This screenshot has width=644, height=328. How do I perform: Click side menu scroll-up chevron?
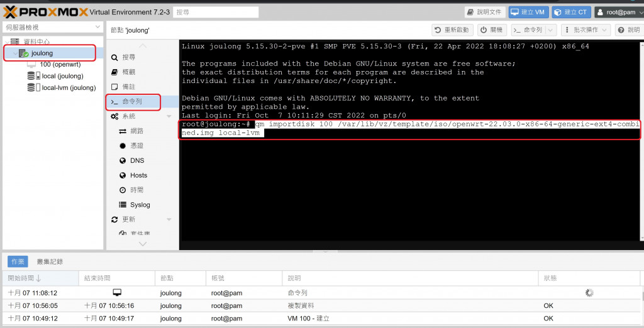coord(143,46)
